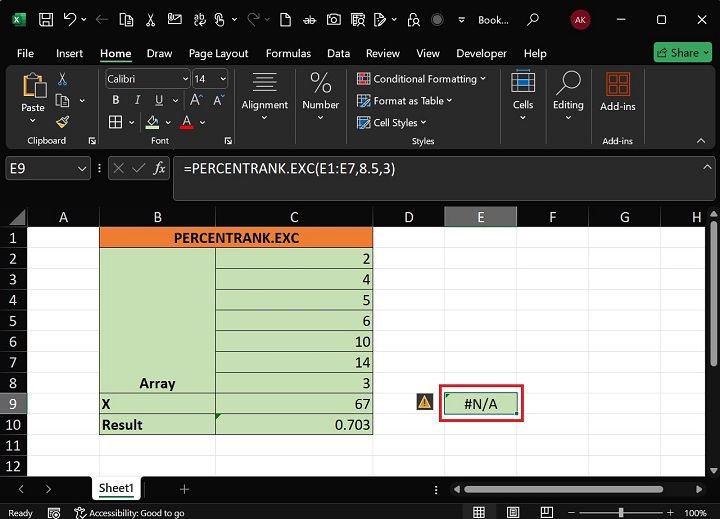
Task: Open the Format as Table dropdown
Action: (405, 101)
